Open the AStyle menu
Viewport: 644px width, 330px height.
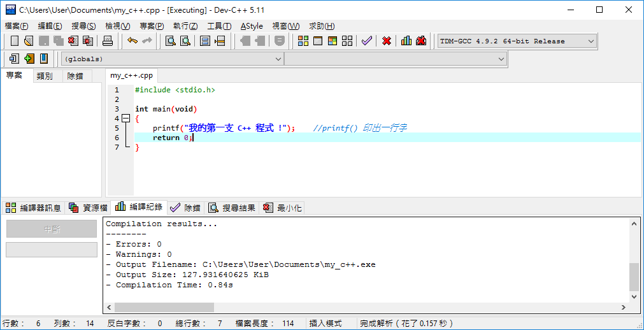[x=252, y=26]
